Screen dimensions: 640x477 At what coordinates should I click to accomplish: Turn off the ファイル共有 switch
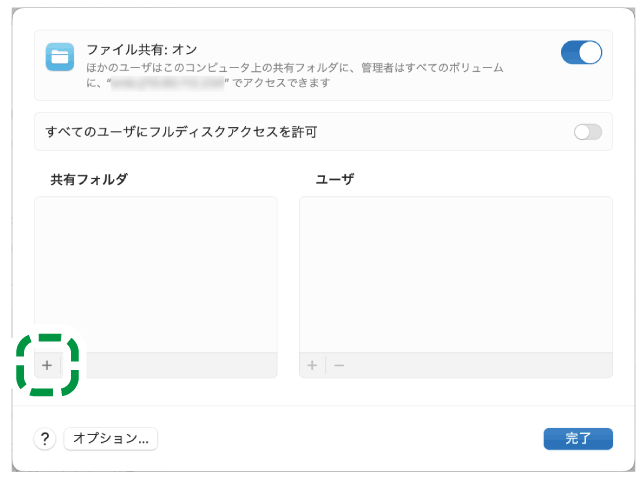[x=581, y=52]
